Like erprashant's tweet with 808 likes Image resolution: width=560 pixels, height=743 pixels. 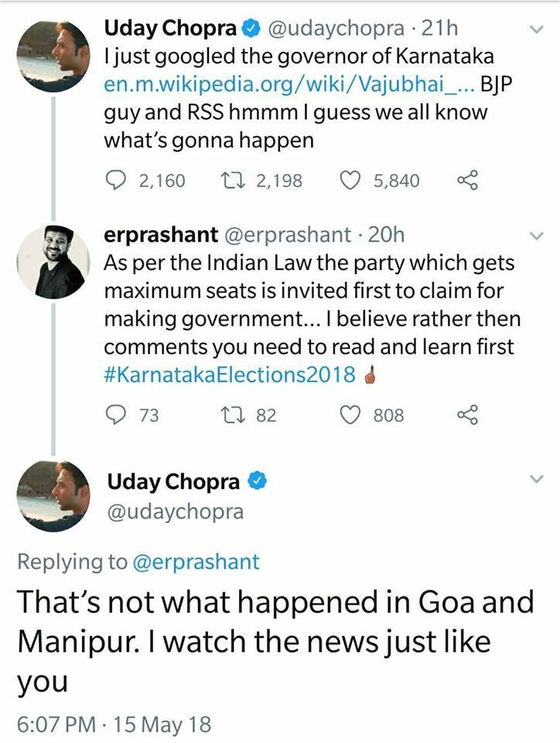pos(351,416)
